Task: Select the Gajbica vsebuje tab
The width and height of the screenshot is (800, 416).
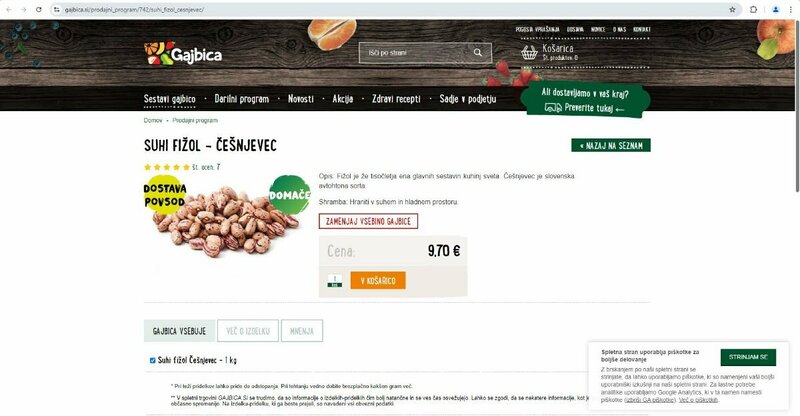Action: (179, 331)
